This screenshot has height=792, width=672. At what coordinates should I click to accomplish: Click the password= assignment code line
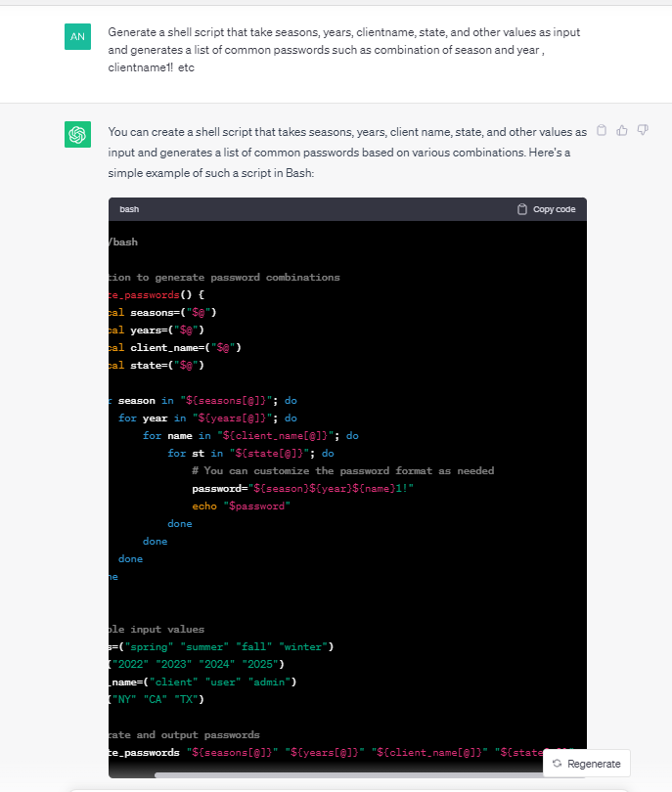click(303, 488)
